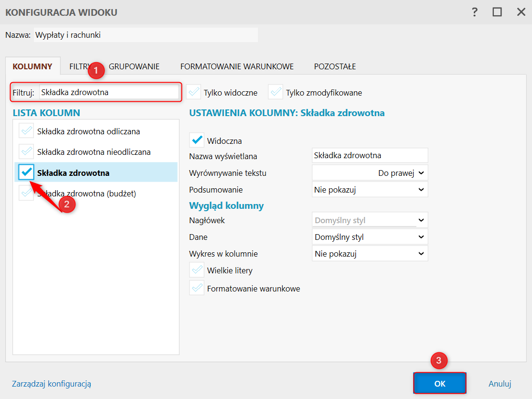Switch to the Grupowanie tab
Image resolution: width=532 pixels, height=399 pixels.
point(134,66)
